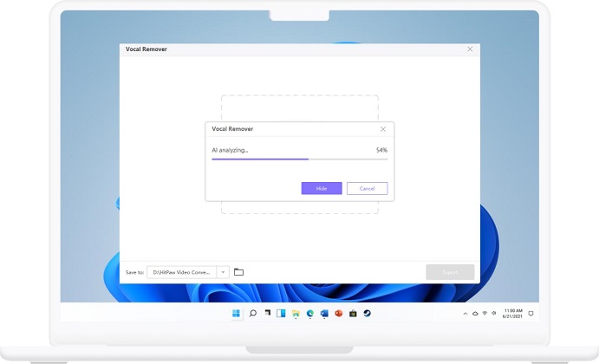599x364 pixels.
Task: Open output folder via folder icon
Action: coord(238,272)
